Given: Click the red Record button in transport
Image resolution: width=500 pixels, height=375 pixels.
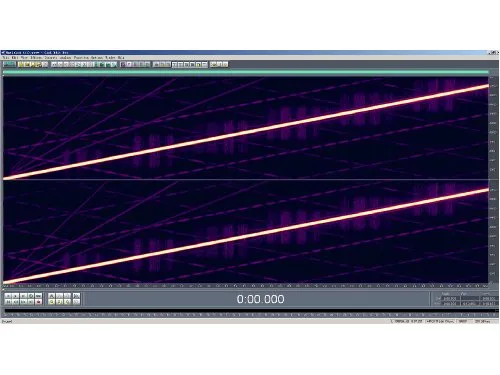Looking at the screenshot, I should (x=39, y=302).
